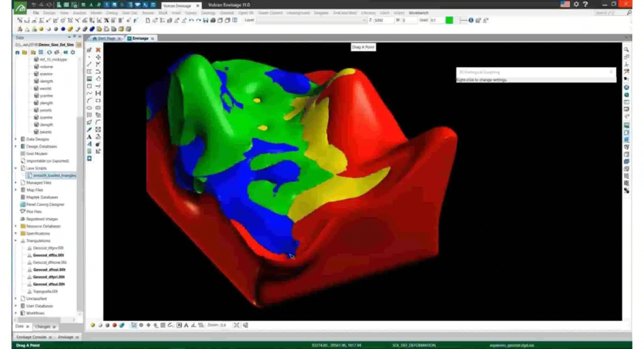Open the Design menu
The height and width of the screenshot is (349, 644).
point(49,13)
